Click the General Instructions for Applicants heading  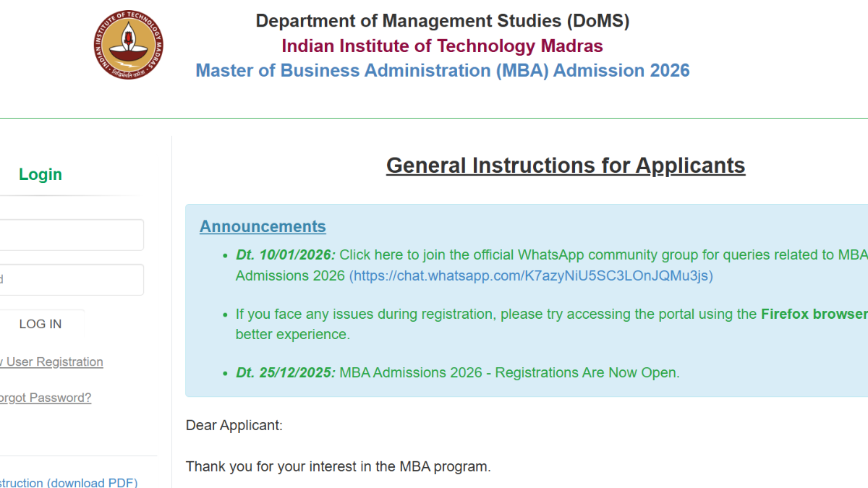565,166
